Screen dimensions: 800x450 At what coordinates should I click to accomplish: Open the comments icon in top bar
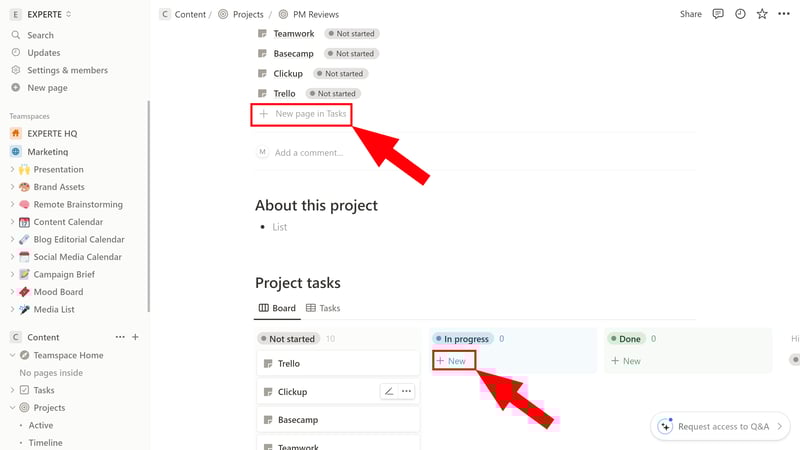click(718, 14)
